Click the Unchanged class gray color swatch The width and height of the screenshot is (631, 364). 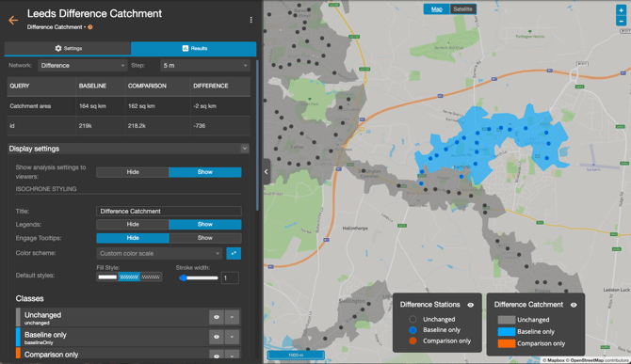click(x=18, y=317)
